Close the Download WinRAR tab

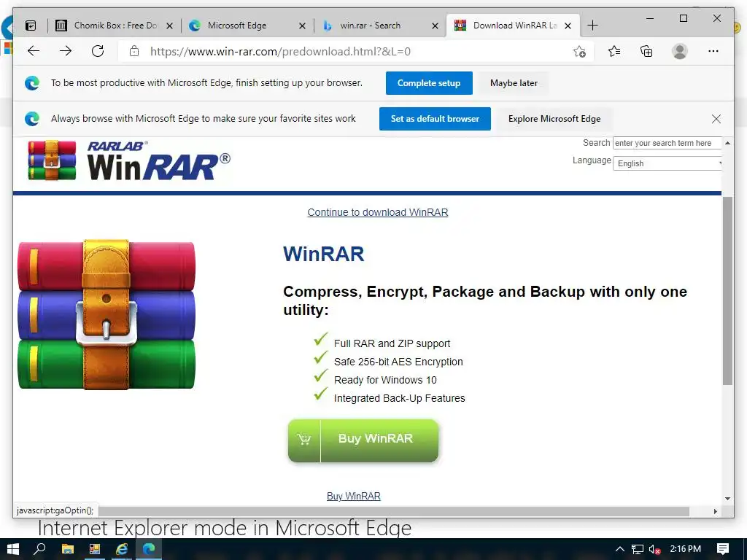click(x=568, y=26)
